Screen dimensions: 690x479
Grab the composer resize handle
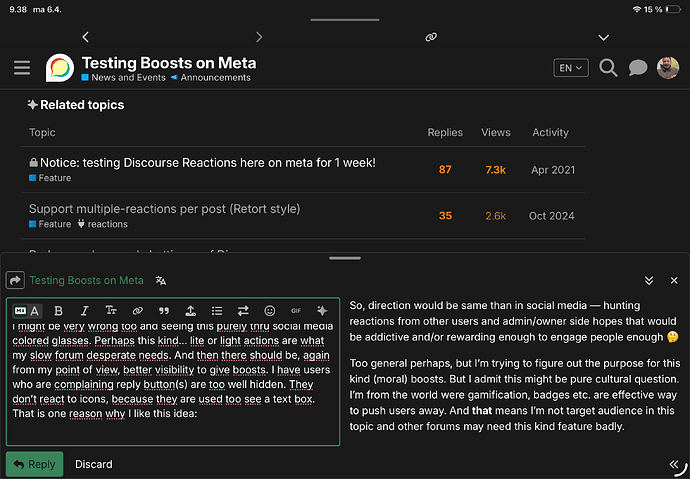point(345,258)
